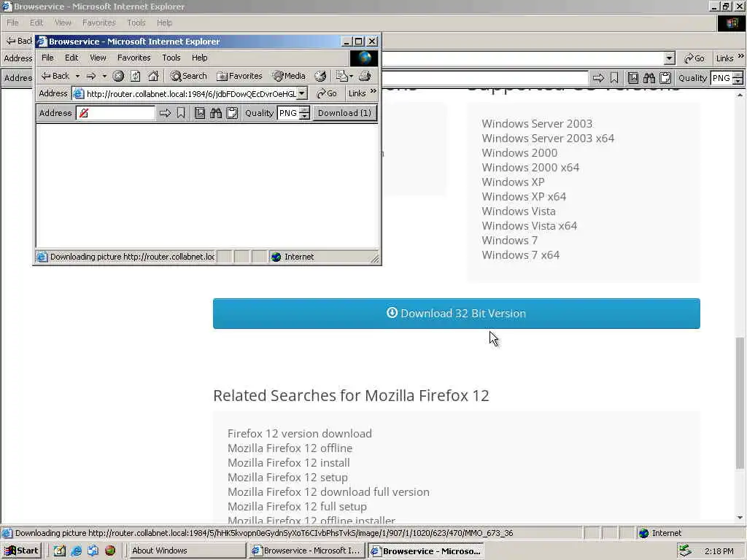The image size is (747, 560).
Task: Click Back in the front Browservice window
Action: [x=55, y=76]
